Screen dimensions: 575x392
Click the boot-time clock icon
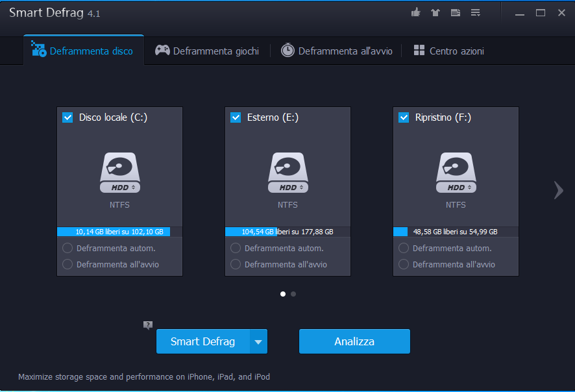click(287, 50)
